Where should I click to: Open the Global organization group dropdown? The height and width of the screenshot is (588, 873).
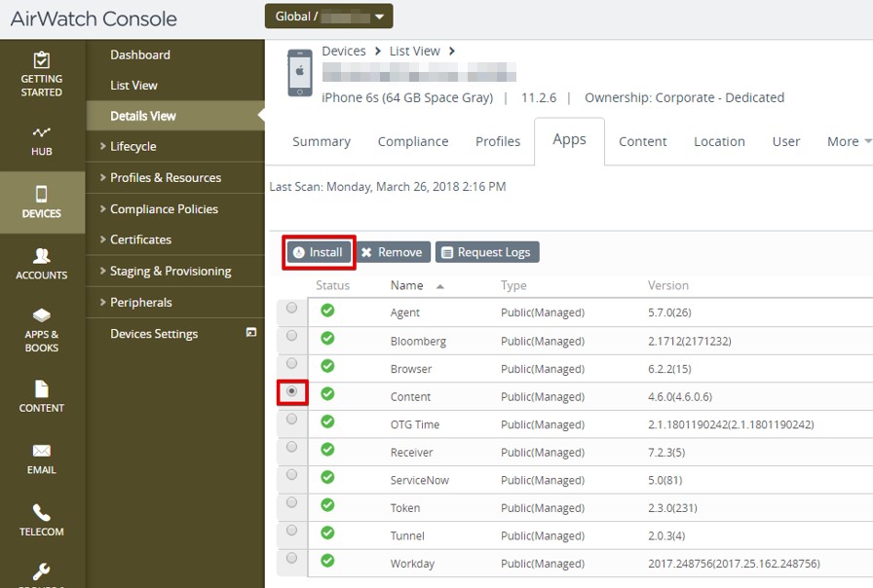(x=328, y=17)
